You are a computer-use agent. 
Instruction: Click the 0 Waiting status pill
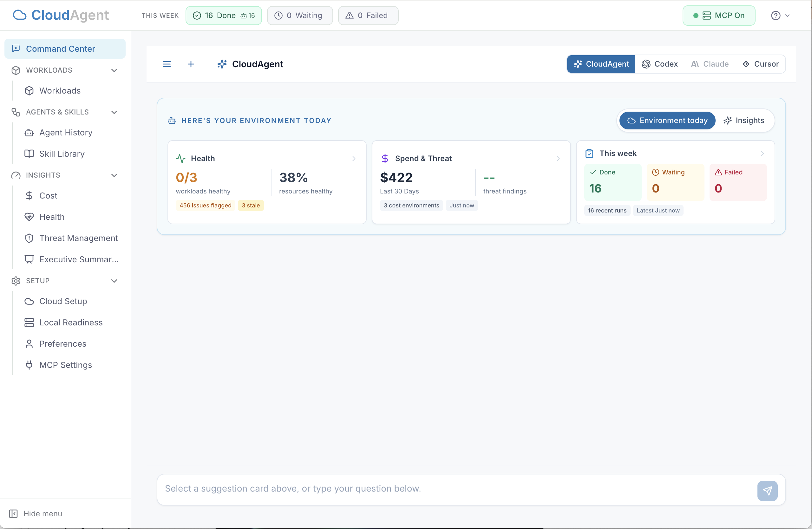(x=299, y=16)
